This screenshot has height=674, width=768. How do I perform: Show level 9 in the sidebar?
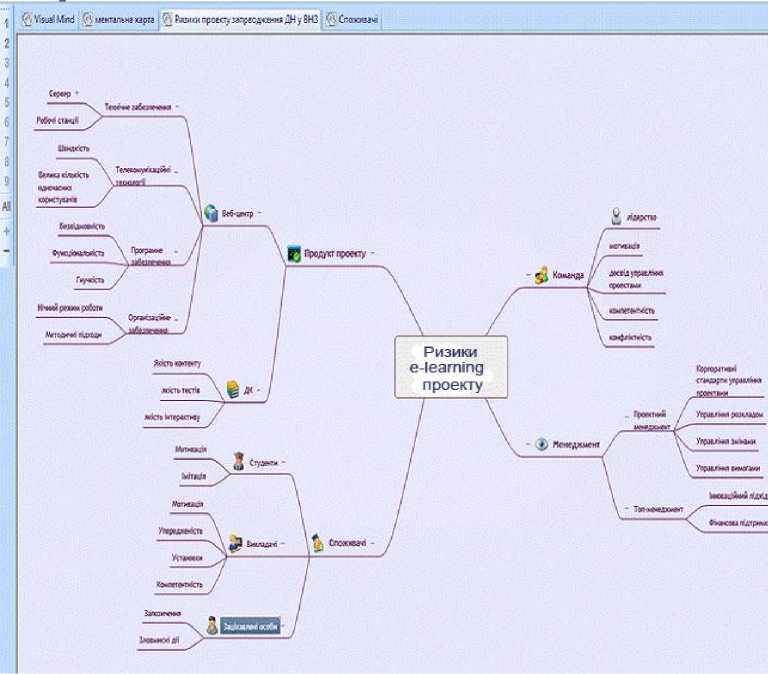6,181
